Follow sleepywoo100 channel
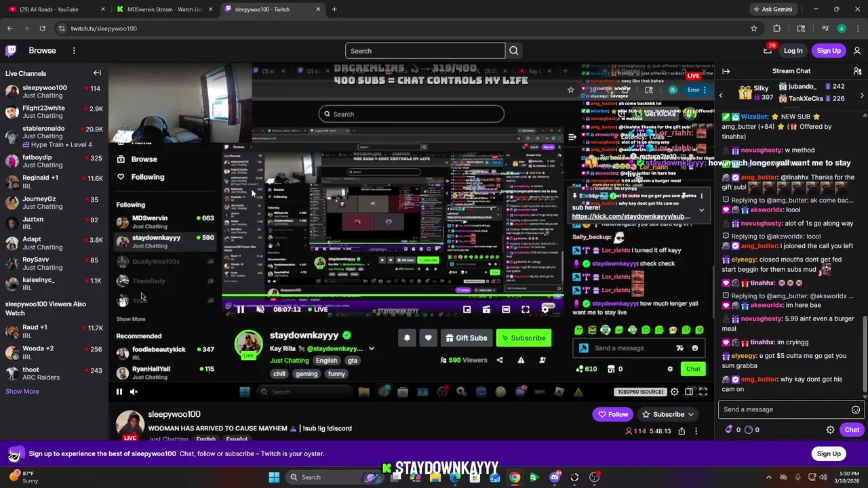 coord(612,414)
